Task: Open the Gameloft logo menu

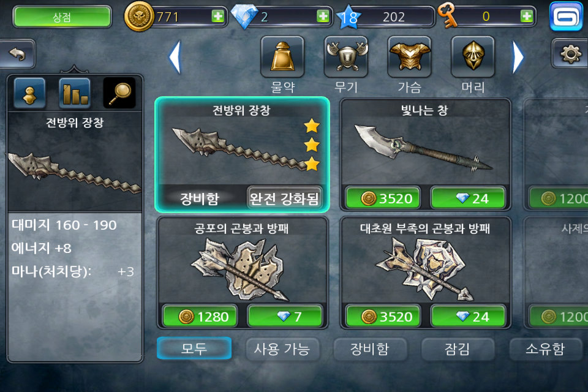Action: (x=566, y=17)
